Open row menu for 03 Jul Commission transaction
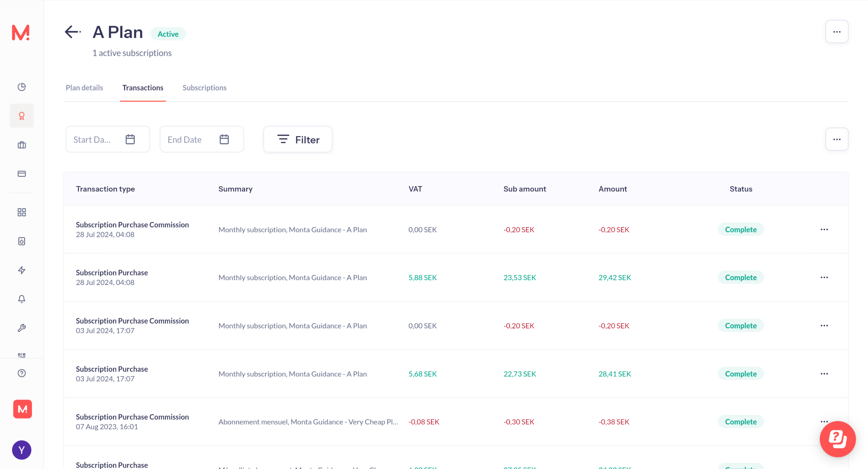Image resolution: width=868 pixels, height=469 pixels. coord(824,326)
